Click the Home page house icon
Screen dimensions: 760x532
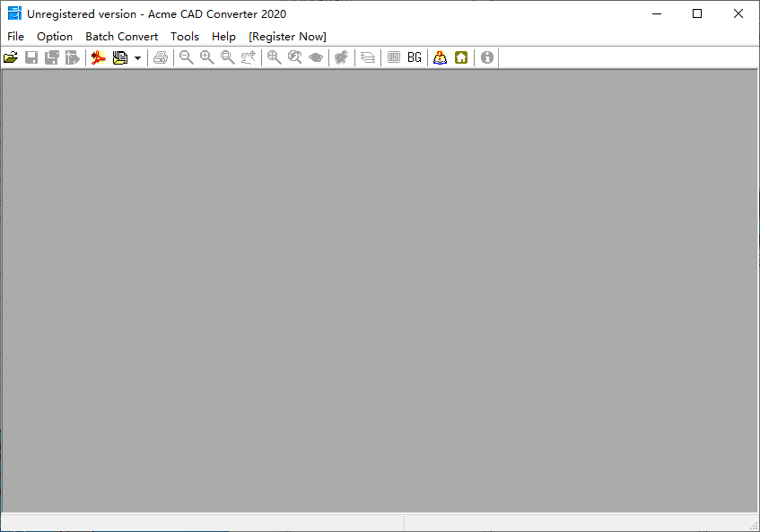coord(461,57)
